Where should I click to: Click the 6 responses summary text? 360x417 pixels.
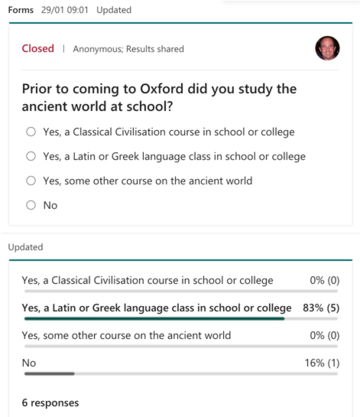50,403
